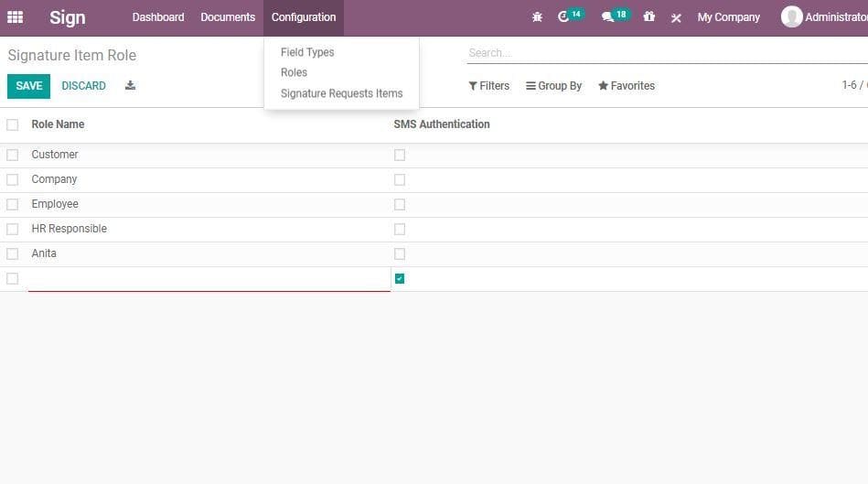Image resolution: width=868 pixels, height=484 pixels.
Task: Click the tools wrench icon in top bar
Action: [676, 17]
